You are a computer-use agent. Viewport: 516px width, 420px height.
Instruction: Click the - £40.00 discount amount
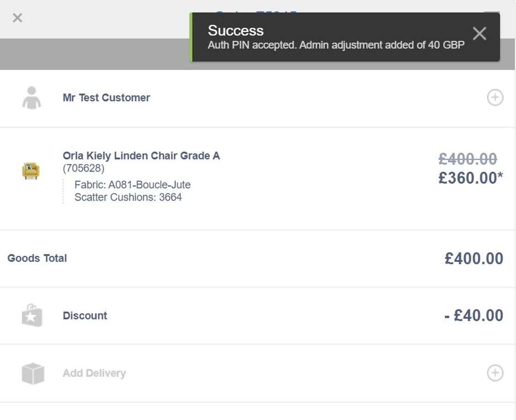[474, 316]
